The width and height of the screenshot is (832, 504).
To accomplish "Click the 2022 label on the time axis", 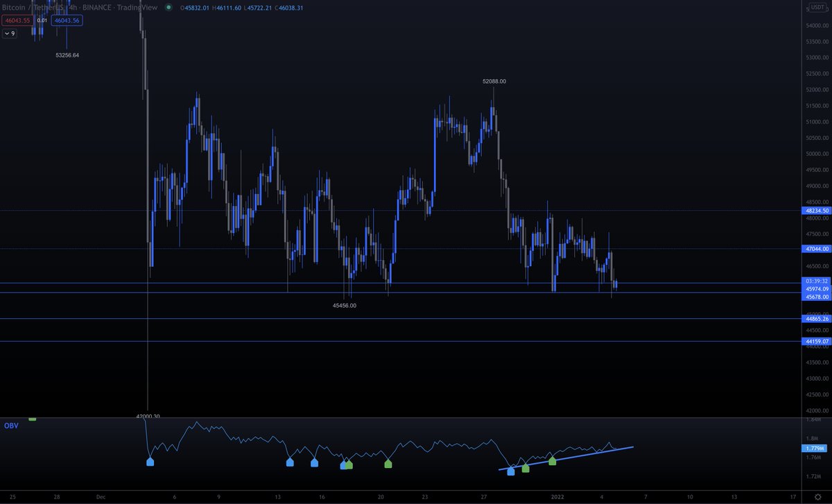I will point(558,497).
